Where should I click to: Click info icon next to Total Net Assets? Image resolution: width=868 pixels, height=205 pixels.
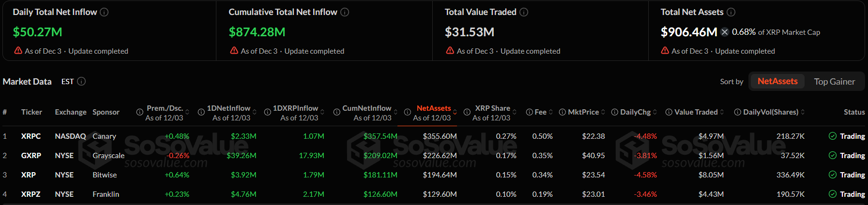(x=731, y=12)
